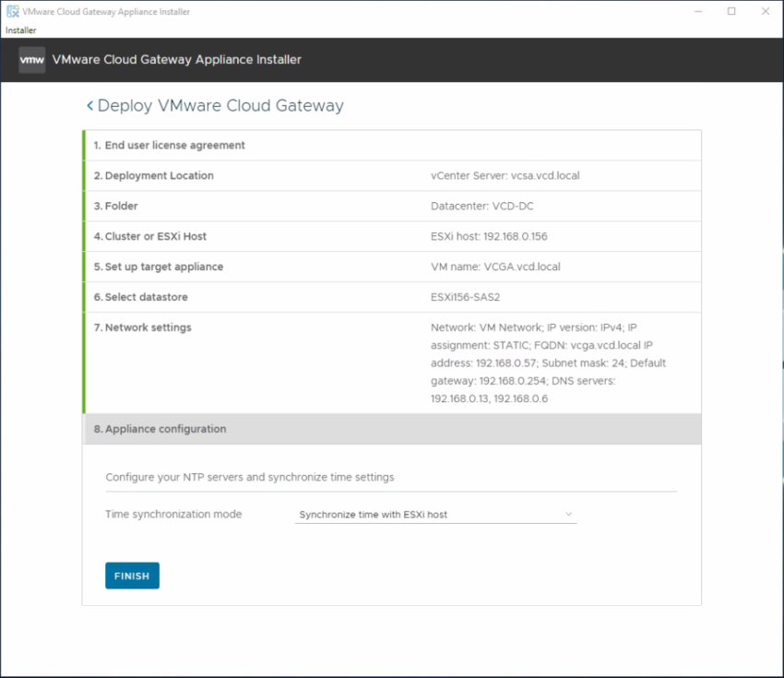Click the VMware installer icon in the title bar

(11, 11)
